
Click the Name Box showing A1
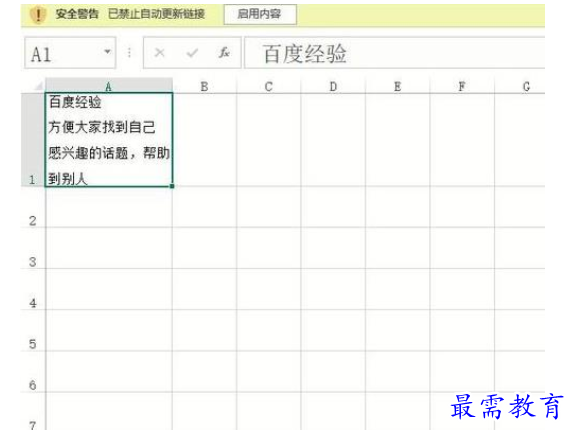70,53
